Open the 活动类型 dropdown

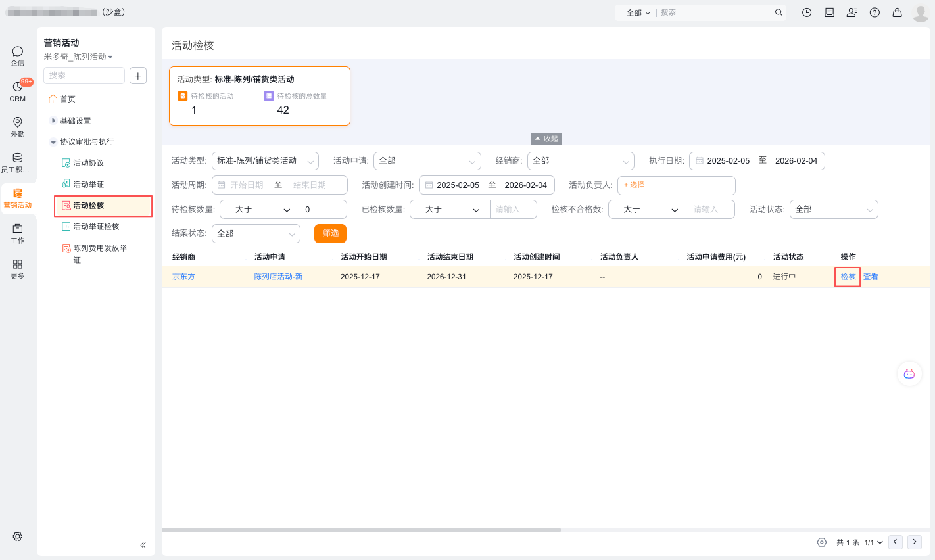click(265, 161)
